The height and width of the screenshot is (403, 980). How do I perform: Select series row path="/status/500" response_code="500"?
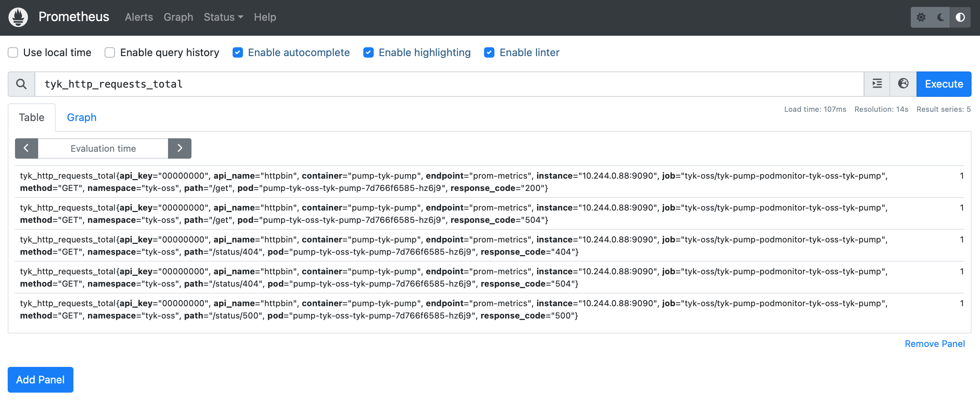click(489, 309)
